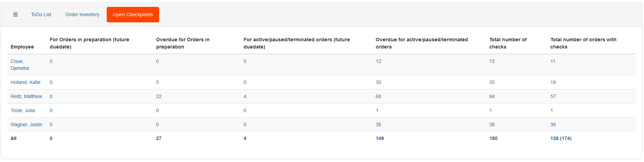Select the Open Checkpoints tab
This screenshot has height=162, width=644.
(133, 14)
